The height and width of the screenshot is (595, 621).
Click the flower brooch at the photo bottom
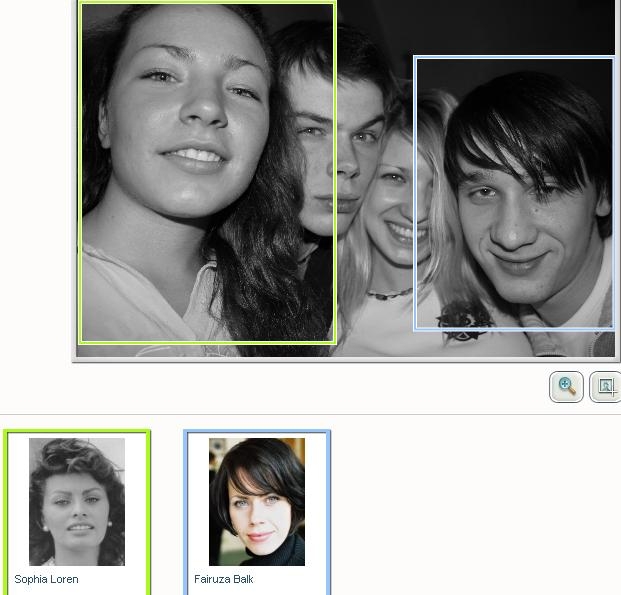[463, 318]
